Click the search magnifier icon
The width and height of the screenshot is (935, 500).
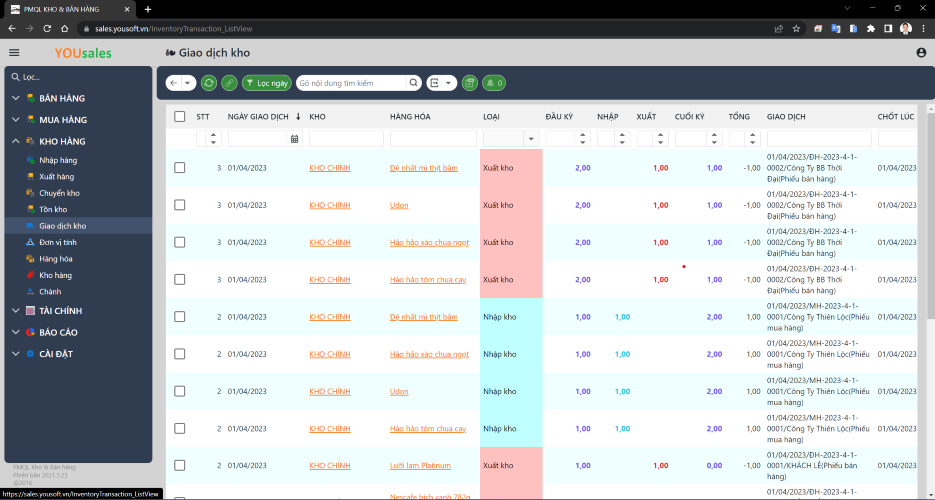pyautogui.click(x=413, y=83)
